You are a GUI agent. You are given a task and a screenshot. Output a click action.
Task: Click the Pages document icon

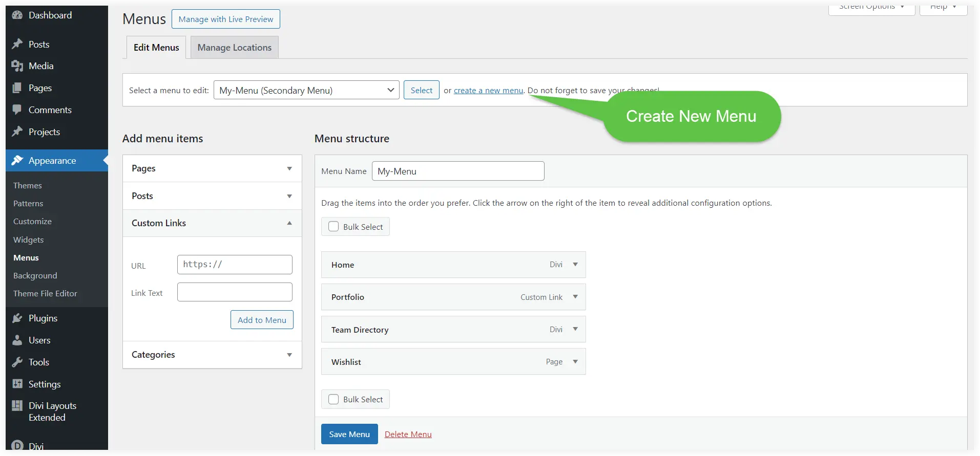[17, 88]
